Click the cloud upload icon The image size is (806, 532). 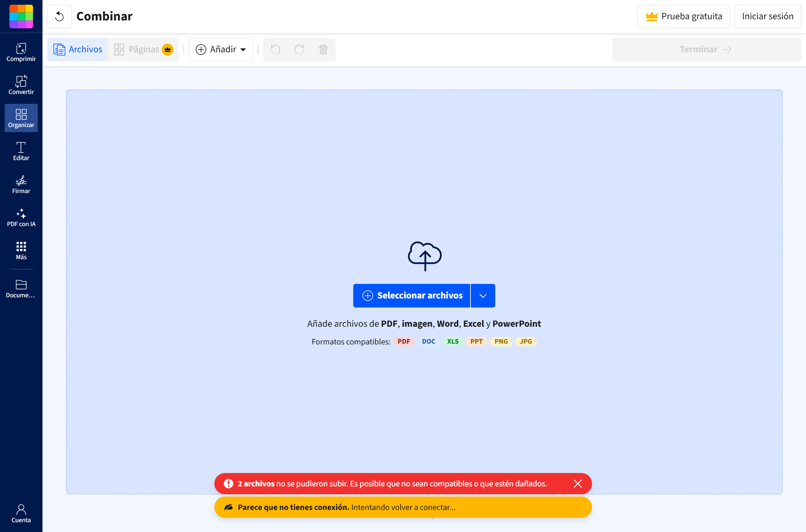click(425, 256)
